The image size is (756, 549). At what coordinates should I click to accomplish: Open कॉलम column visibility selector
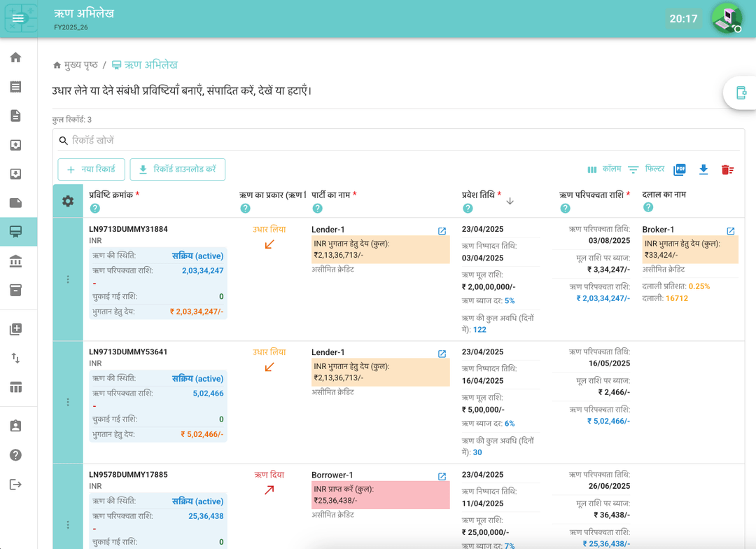[x=603, y=169]
